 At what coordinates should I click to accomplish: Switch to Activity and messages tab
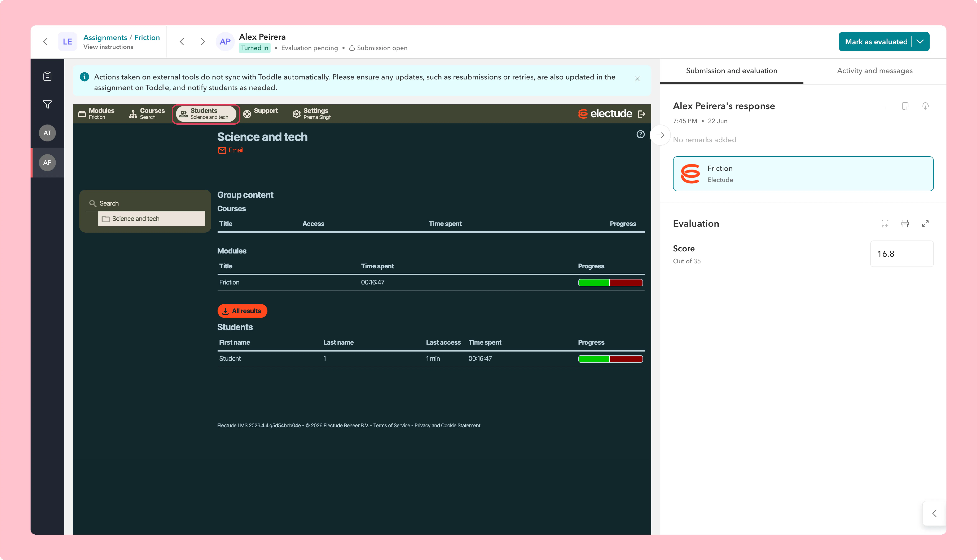point(875,71)
